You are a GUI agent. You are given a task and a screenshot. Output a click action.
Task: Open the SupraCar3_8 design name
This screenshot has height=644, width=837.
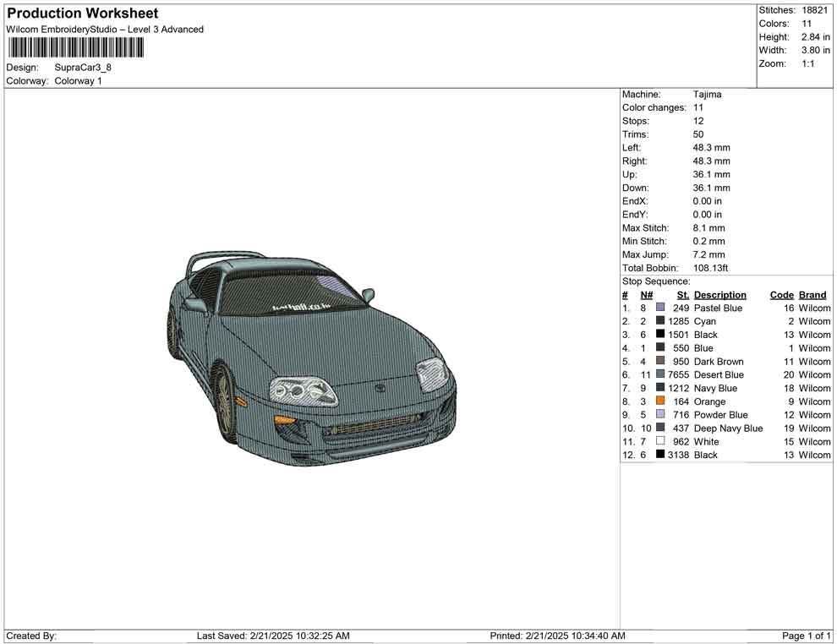82,68
